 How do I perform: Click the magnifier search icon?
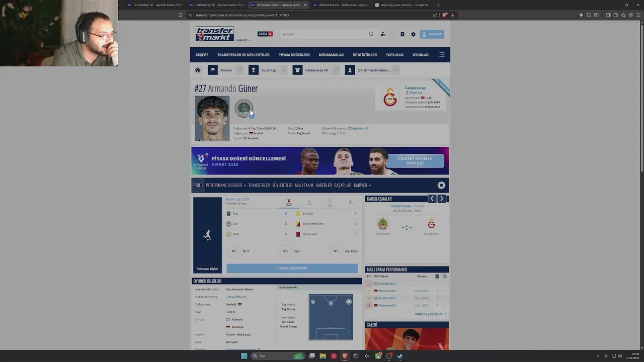tap(371, 34)
